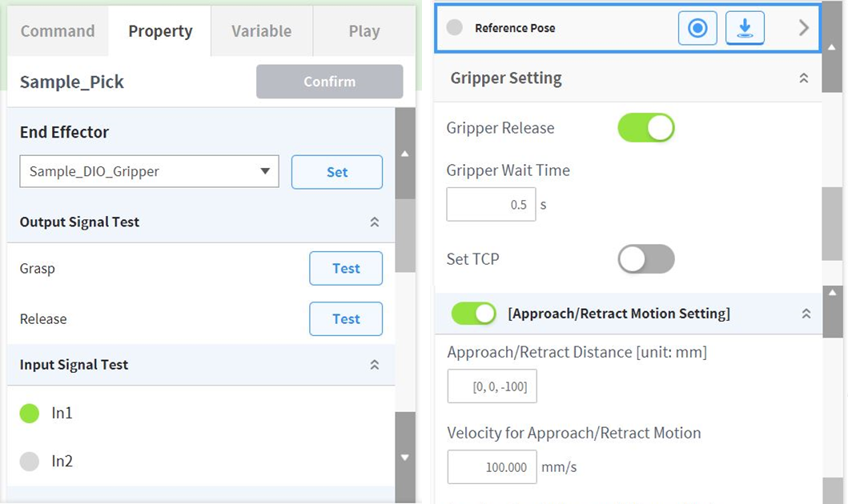This screenshot has width=848, height=504.
Task: Click the gray Reference Pose status dot
Action: [x=455, y=28]
